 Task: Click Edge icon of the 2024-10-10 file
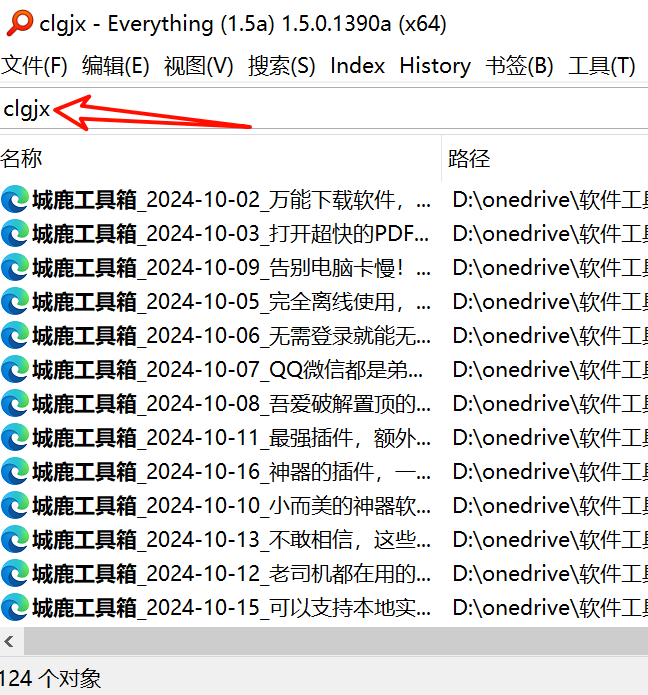coord(16,506)
